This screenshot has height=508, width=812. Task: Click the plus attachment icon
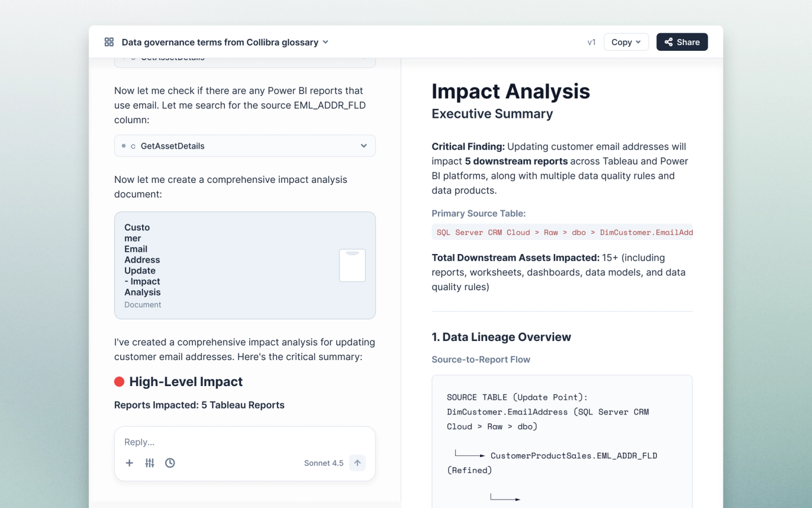click(x=129, y=463)
